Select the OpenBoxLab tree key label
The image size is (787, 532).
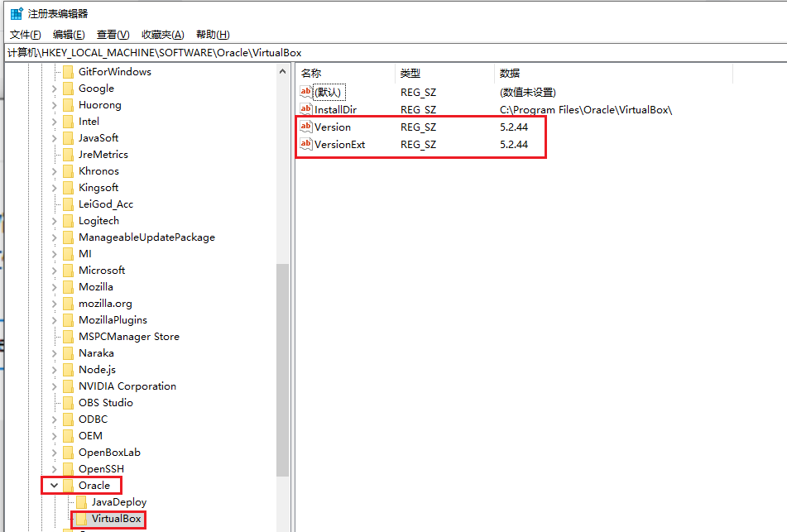[109, 453]
